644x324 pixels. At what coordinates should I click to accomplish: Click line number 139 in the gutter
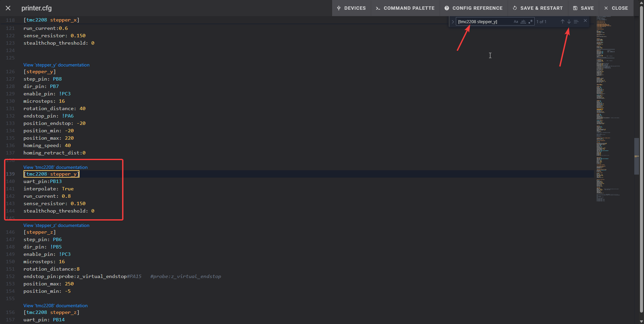pos(10,174)
